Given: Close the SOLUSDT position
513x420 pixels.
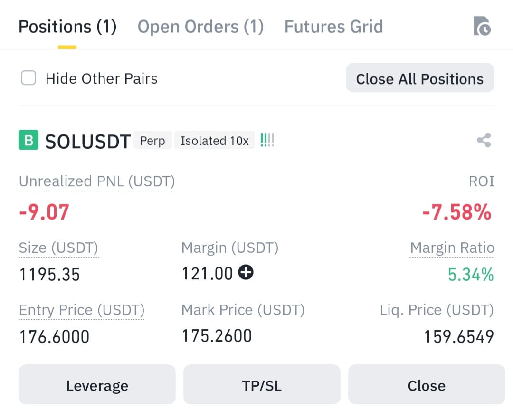Looking at the screenshot, I should [427, 384].
